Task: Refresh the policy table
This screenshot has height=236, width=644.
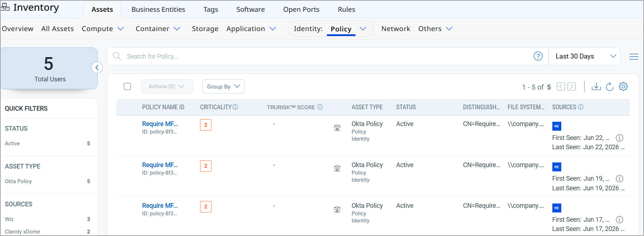Action: pyautogui.click(x=610, y=86)
